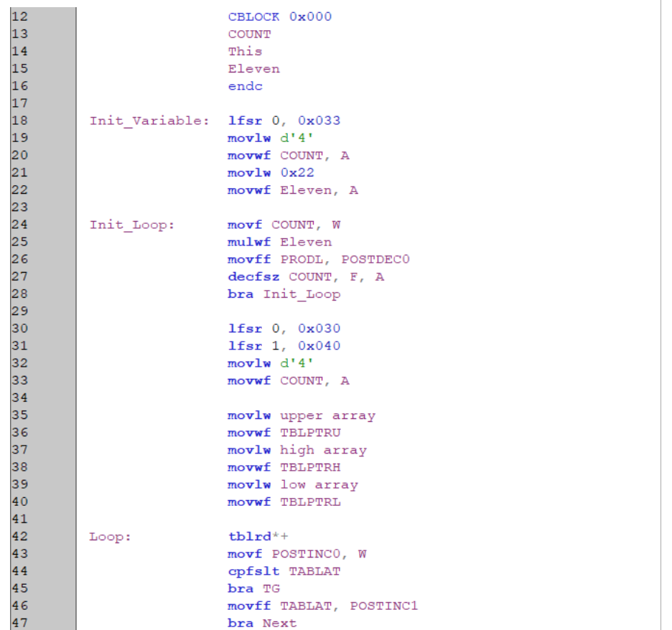Click bra Init_Loop on line 28

[x=285, y=293]
